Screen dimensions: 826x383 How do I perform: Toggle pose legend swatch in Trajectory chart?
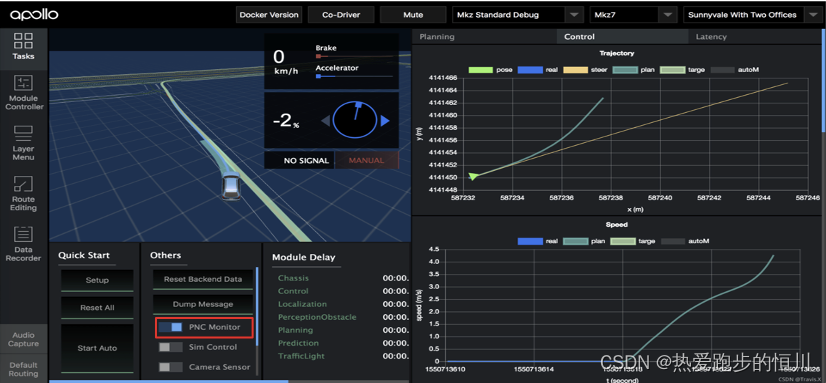tap(480, 70)
